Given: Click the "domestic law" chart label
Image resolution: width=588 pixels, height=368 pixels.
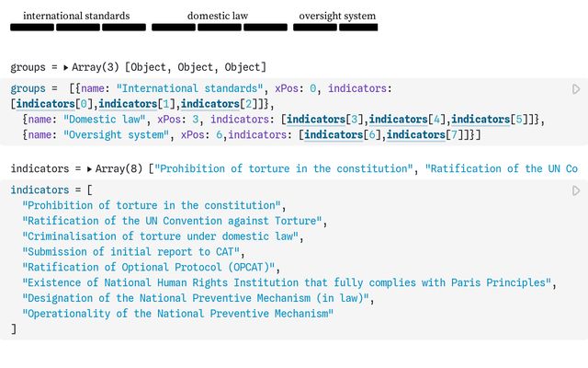Looking at the screenshot, I should tap(218, 16).
